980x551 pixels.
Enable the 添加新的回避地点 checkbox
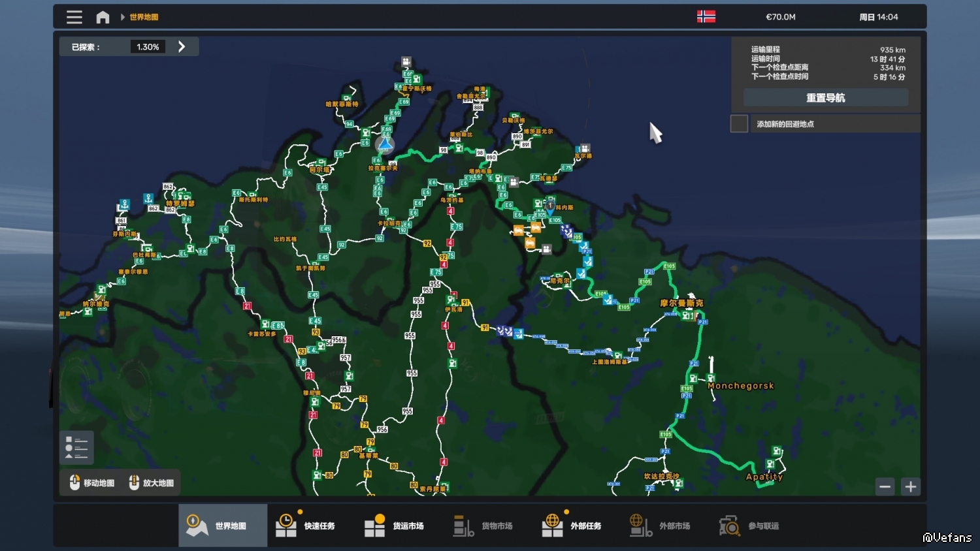[739, 123]
